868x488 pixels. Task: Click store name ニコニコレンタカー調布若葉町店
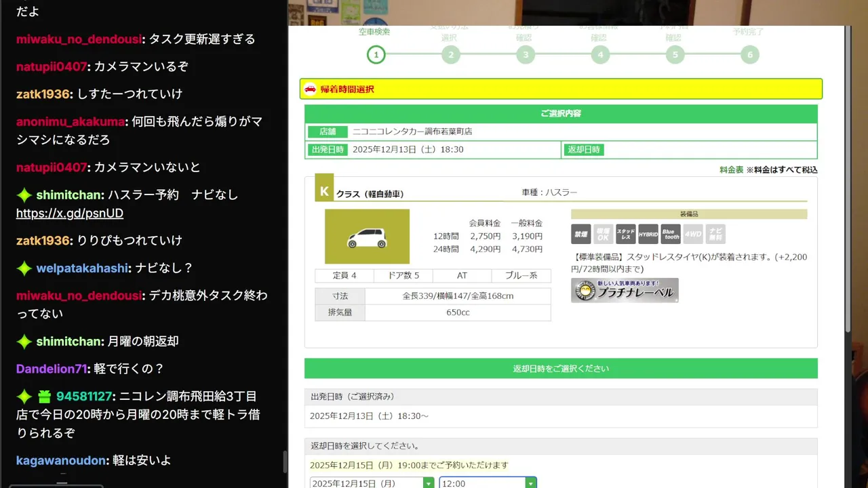tap(412, 131)
